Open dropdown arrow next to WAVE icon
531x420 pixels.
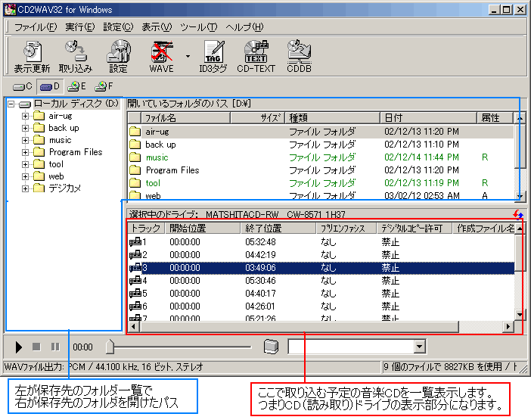click(188, 56)
